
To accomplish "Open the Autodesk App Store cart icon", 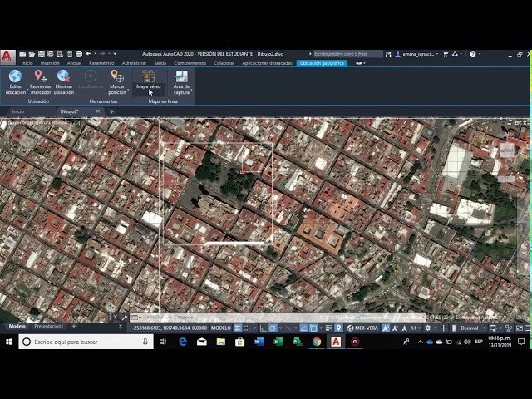I will pyautogui.click(x=446, y=54).
